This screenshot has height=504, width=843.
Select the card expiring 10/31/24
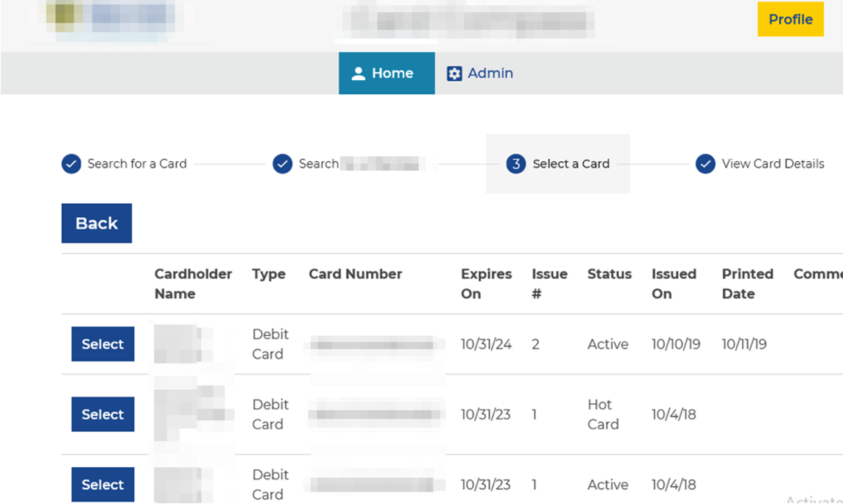click(102, 344)
